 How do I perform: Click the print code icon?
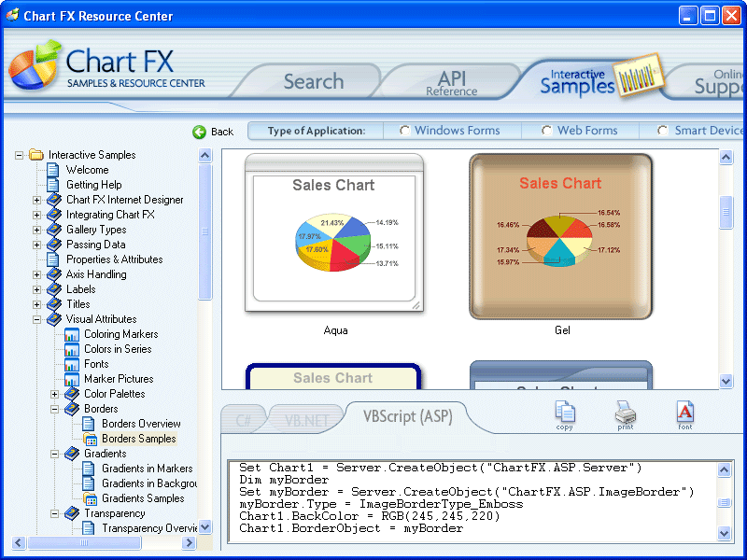coord(626,416)
